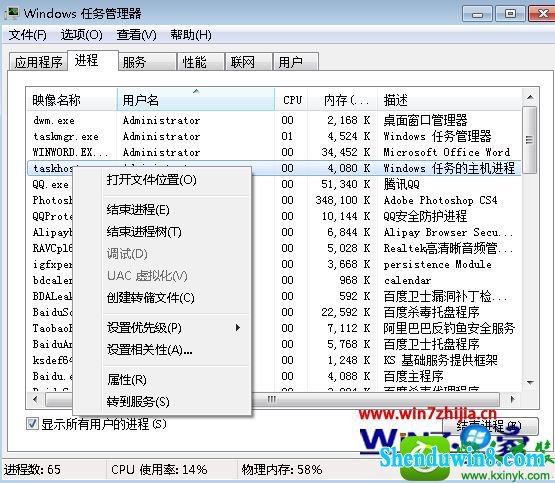
Task: Switch to the 应用程序 tab
Action: pyautogui.click(x=38, y=62)
